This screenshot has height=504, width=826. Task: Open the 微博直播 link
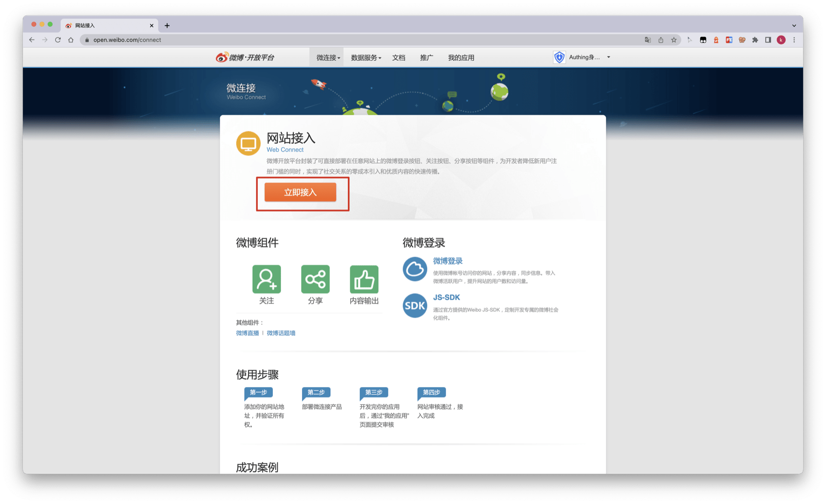tap(247, 333)
